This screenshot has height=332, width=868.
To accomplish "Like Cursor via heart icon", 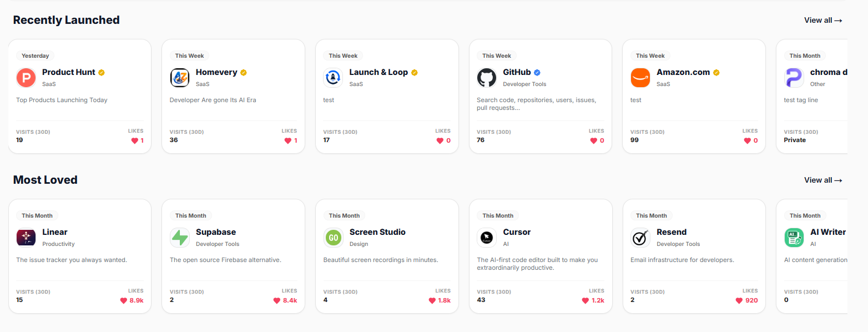I will [586, 300].
